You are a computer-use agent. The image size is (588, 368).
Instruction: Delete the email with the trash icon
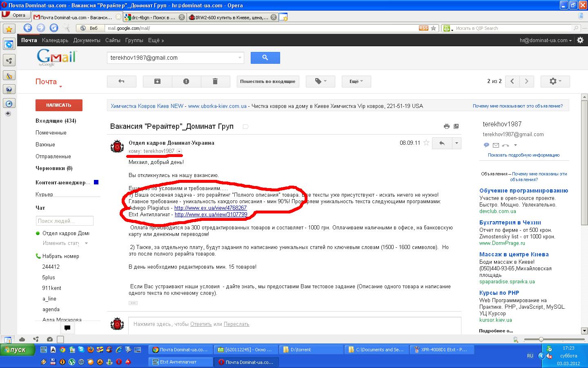pos(215,81)
